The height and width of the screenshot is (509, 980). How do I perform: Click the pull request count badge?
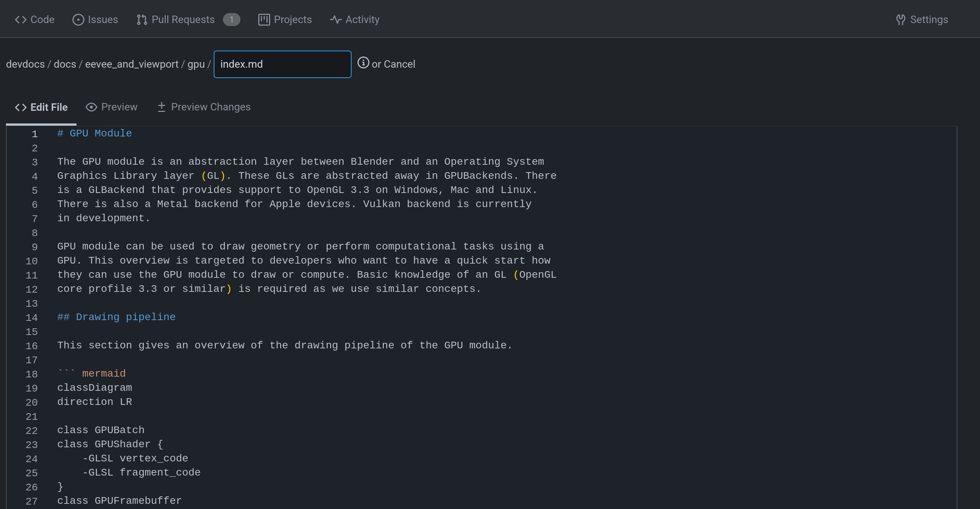232,19
